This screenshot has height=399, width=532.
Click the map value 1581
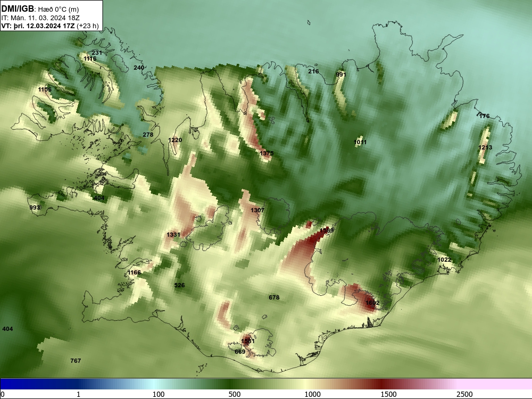248,341
